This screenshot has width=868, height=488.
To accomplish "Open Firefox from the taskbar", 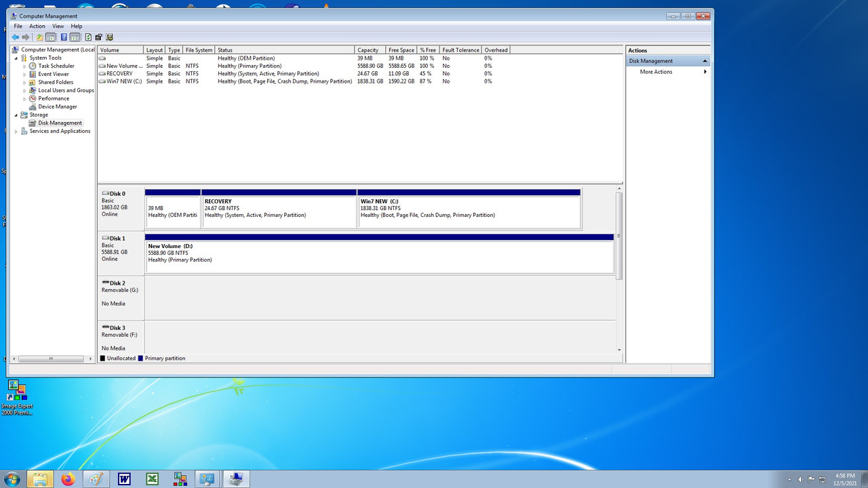I will pos(68,479).
